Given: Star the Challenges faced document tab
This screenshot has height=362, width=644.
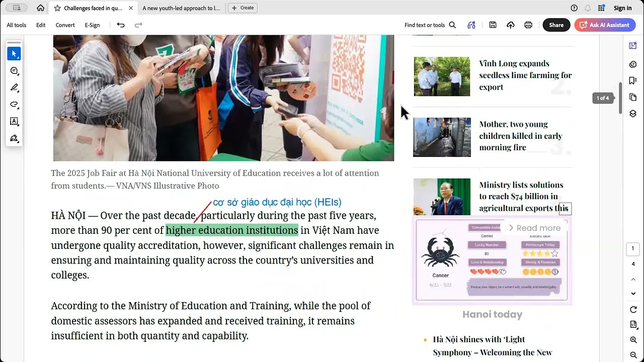Looking at the screenshot, I should pyautogui.click(x=57, y=8).
